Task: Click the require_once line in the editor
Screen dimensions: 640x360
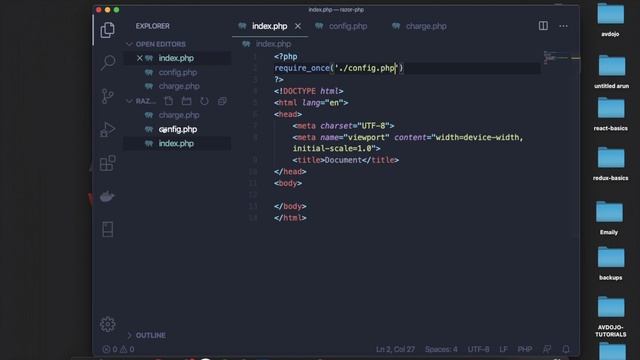Action: tap(338, 68)
